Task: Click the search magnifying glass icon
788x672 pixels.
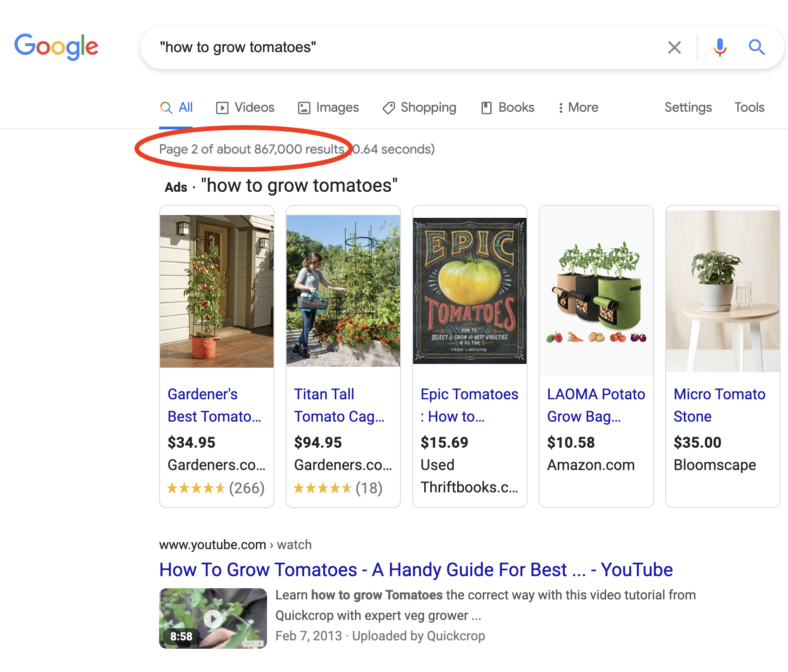Action: pos(757,47)
